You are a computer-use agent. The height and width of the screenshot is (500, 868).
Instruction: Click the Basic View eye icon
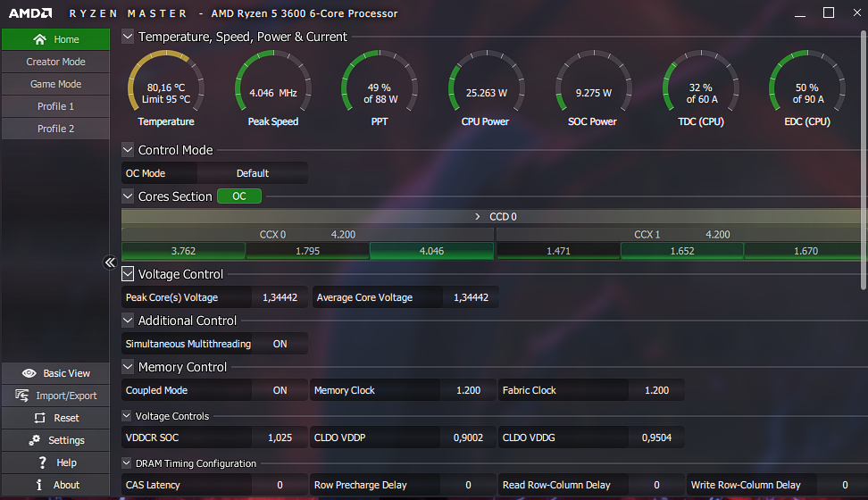[29, 373]
